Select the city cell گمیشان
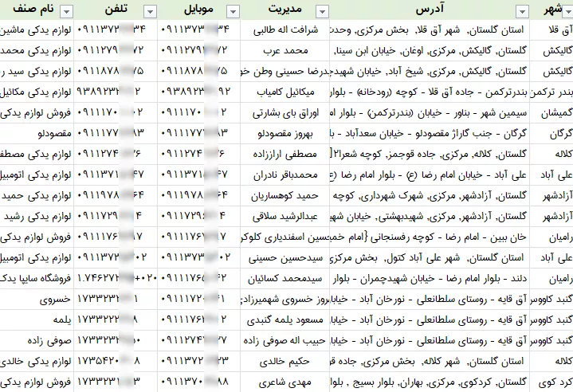 (x=551, y=113)
